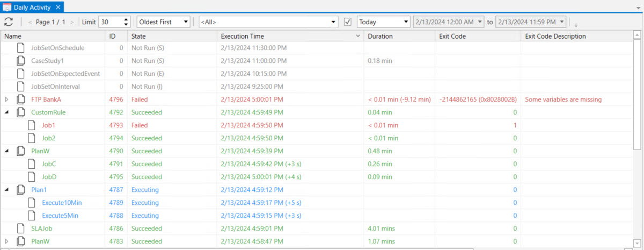The image size is (644, 250).
Task: Expand the FTP BankA row
Action: point(7,99)
